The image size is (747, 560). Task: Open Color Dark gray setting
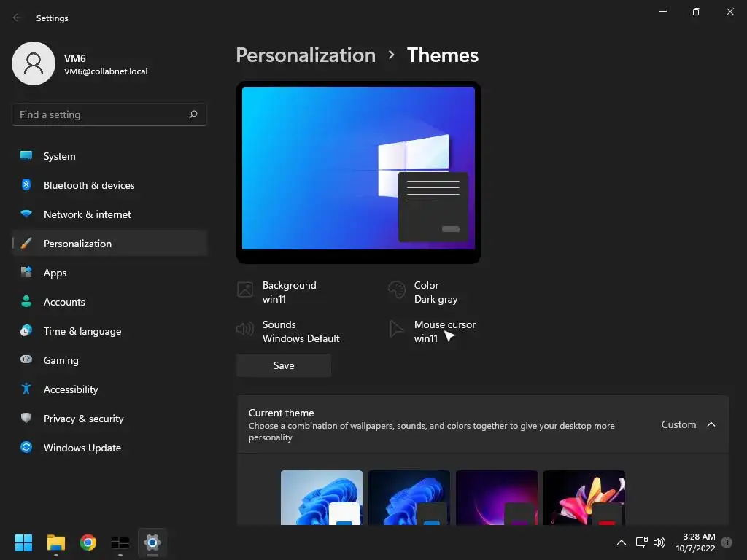point(423,292)
